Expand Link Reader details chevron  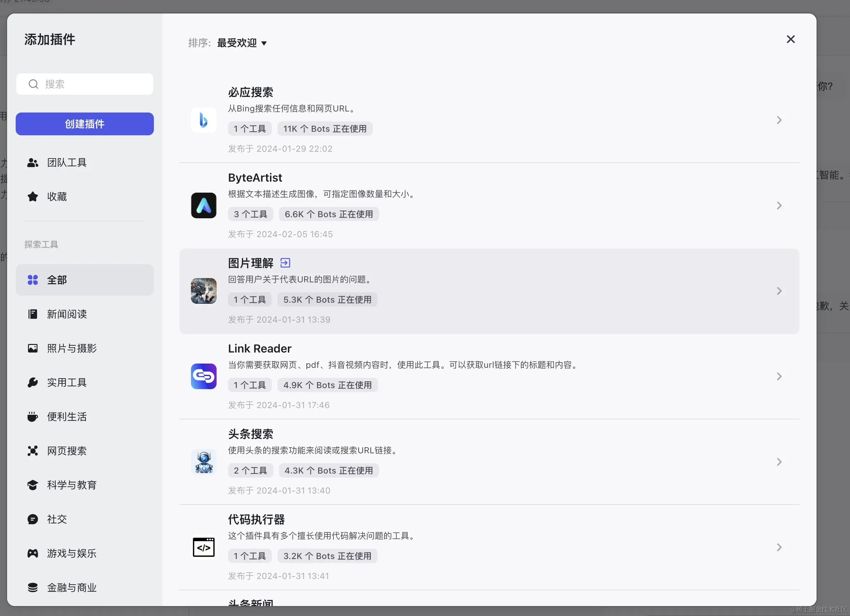click(779, 376)
